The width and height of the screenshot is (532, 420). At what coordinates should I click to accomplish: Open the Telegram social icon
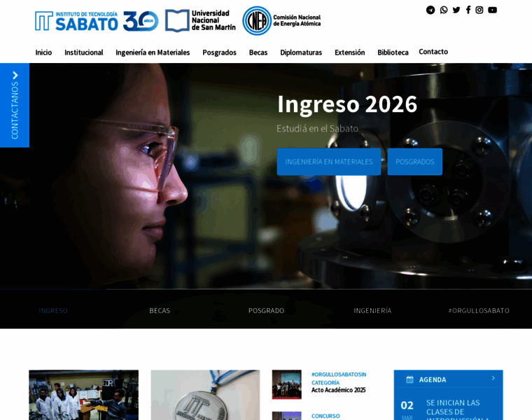coord(430,10)
